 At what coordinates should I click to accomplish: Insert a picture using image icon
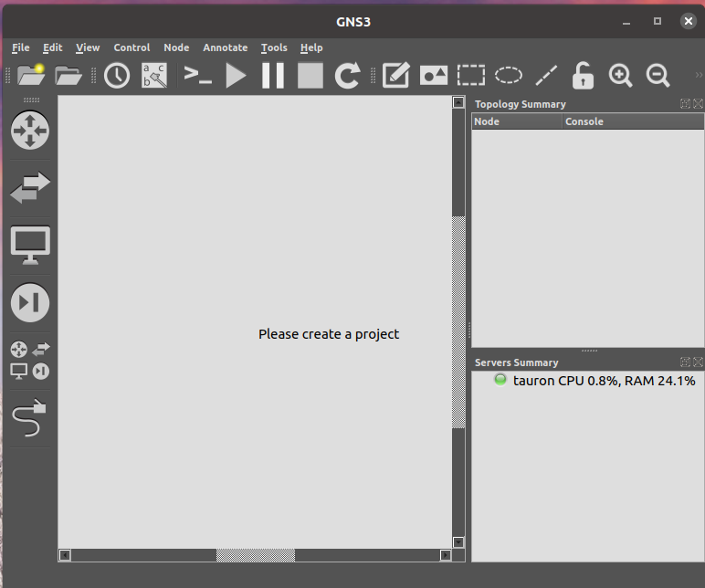pyautogui.click(x=434, y=75)
